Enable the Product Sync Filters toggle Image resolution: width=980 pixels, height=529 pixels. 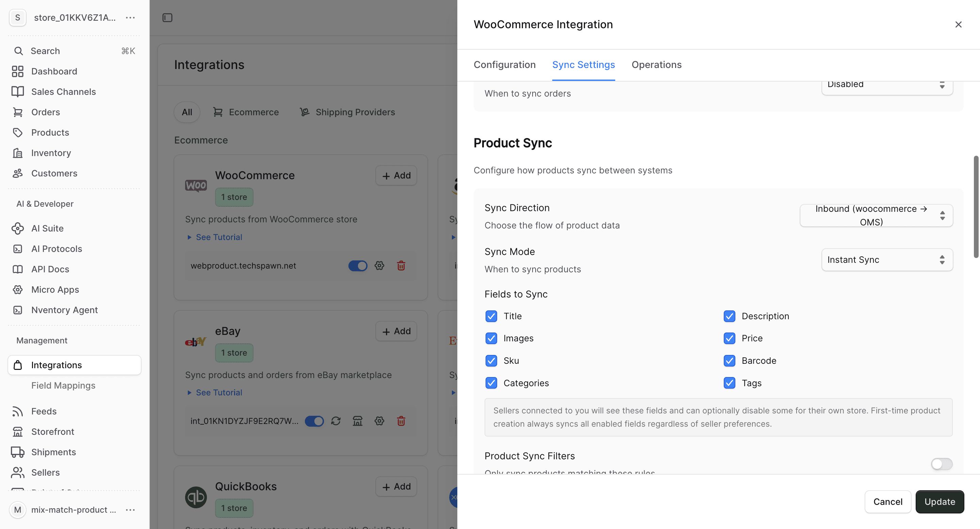pos(942,464)
